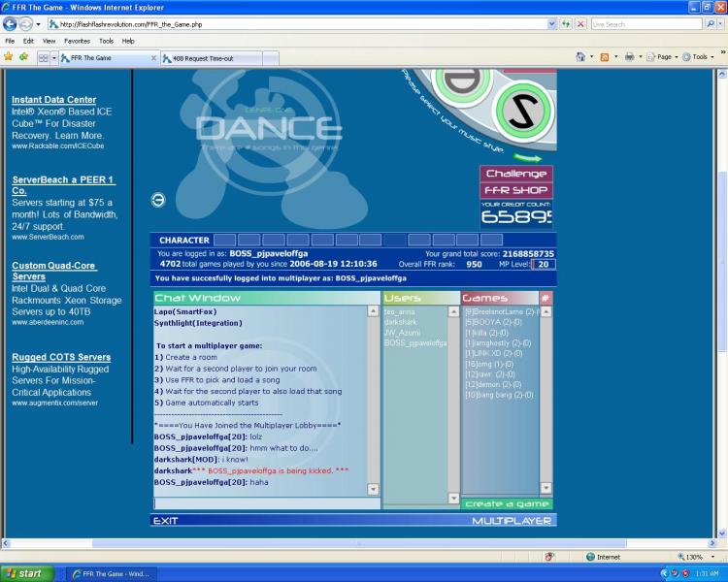Screen dimensions: 728x582
Task: Join the bang bang game room
Action: pyautogui.click(x=499, y=395)
